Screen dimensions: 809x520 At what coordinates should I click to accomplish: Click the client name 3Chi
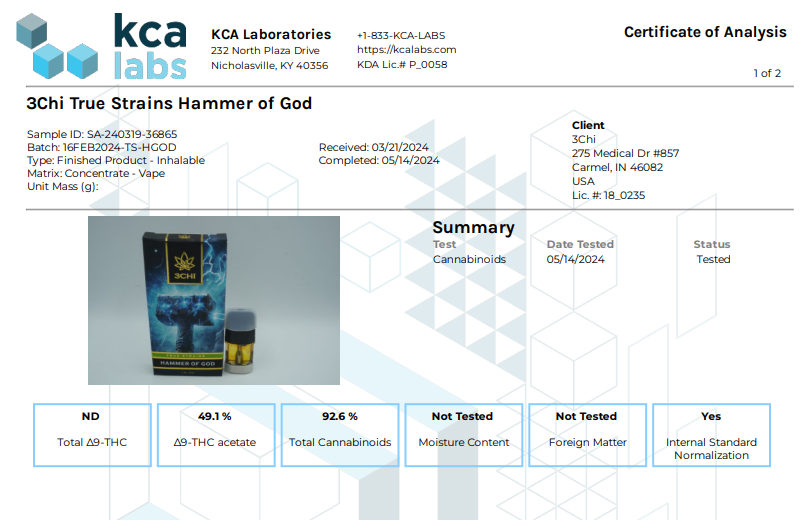tap(584, 139)
